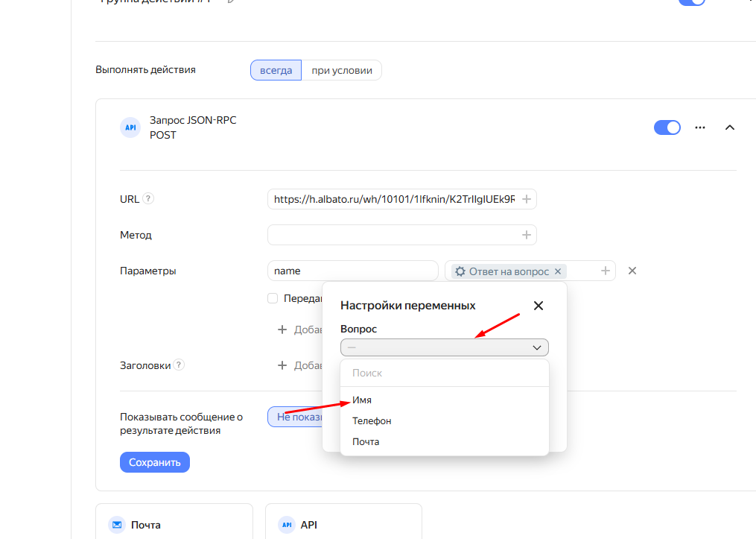756x539 pixels.
Task: Toggle the Запрос JSON-RPC action switch
Action: tap(667, 127)
